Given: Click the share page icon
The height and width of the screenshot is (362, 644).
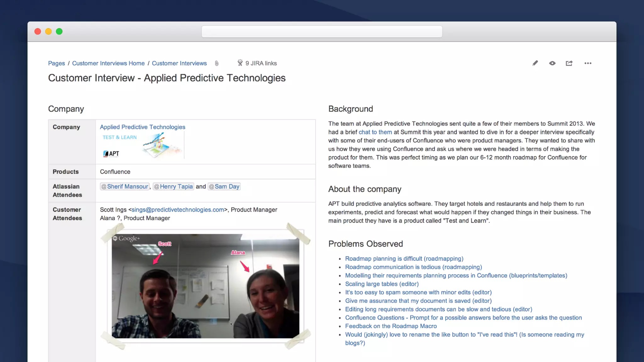Looking at the screenshot, I should 569,63.
